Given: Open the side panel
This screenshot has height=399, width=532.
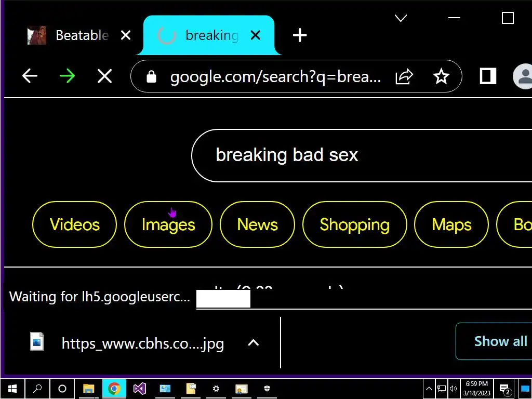Looking at the screenshot, I should pos(487,76).
